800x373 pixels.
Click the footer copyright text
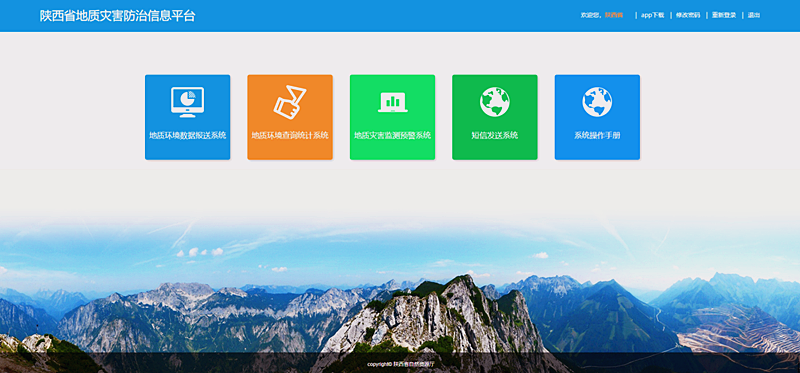coord(400,364)
